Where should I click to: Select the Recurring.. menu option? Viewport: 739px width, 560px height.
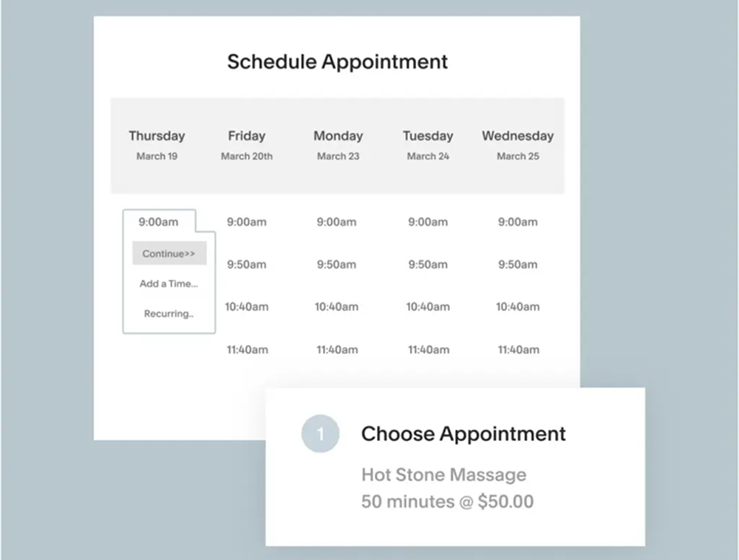(x=168, y=314)
